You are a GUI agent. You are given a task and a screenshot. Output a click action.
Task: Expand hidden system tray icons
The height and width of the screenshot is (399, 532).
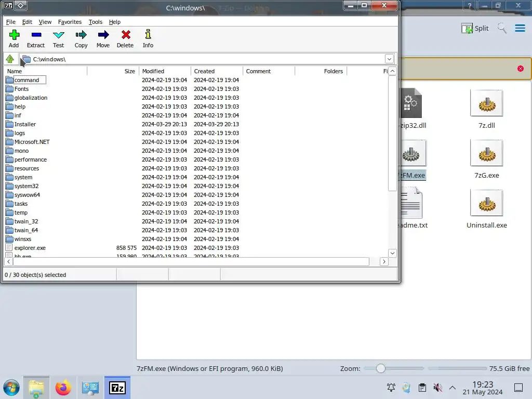453,388
